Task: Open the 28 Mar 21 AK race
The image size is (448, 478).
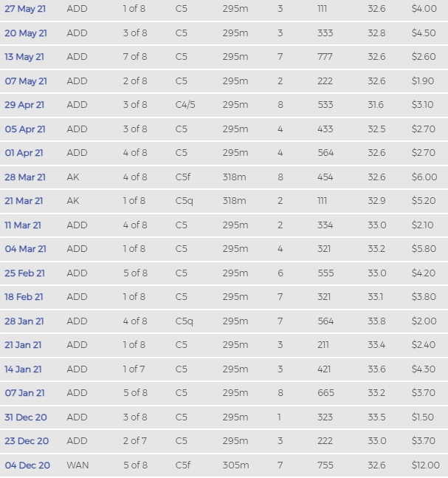Action: 25,177
